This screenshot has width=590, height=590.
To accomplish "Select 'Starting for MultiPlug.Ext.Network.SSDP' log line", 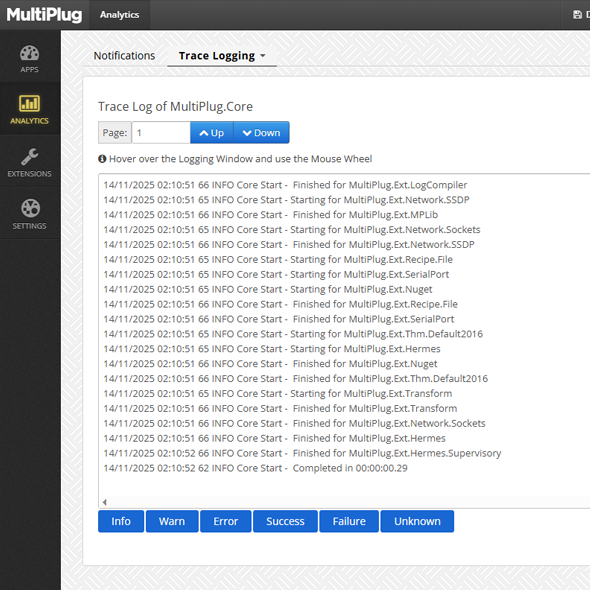I will (x=286, y=200).
